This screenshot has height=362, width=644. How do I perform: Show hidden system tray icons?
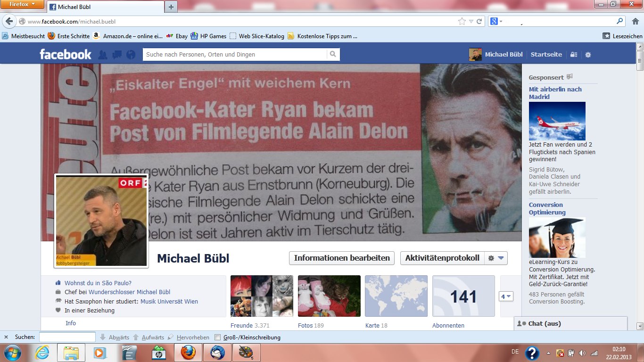click(548, 353)
